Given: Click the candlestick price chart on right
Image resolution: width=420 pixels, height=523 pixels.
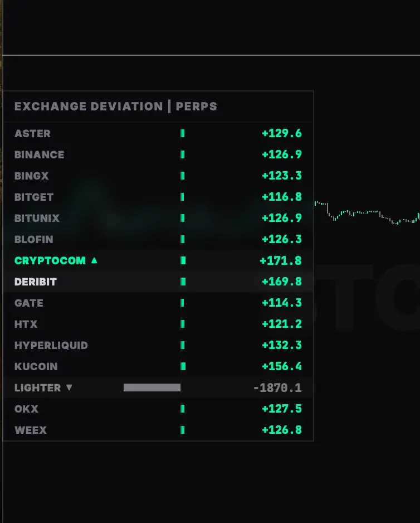Looking at the screenshot, I should [367, 213].
